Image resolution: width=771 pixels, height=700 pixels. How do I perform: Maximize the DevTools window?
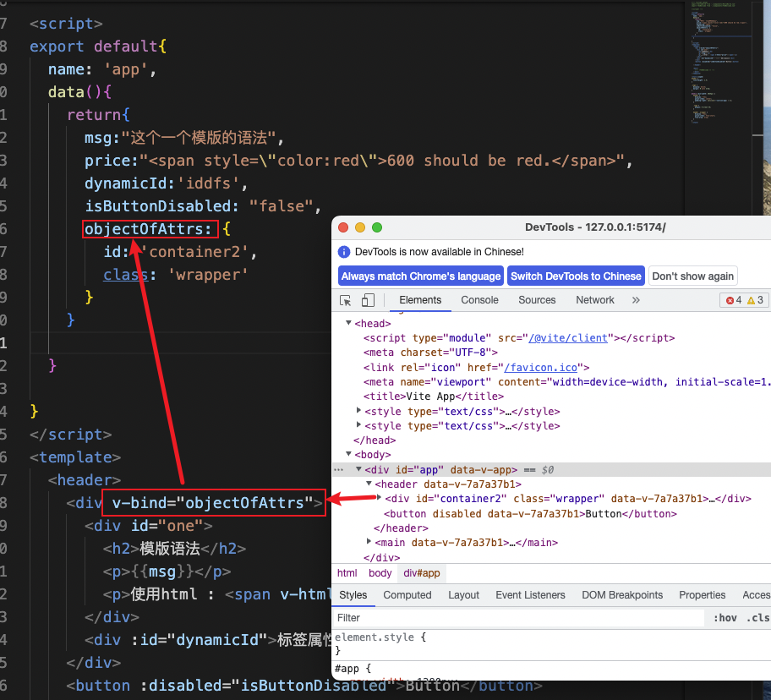click(377, 227)
